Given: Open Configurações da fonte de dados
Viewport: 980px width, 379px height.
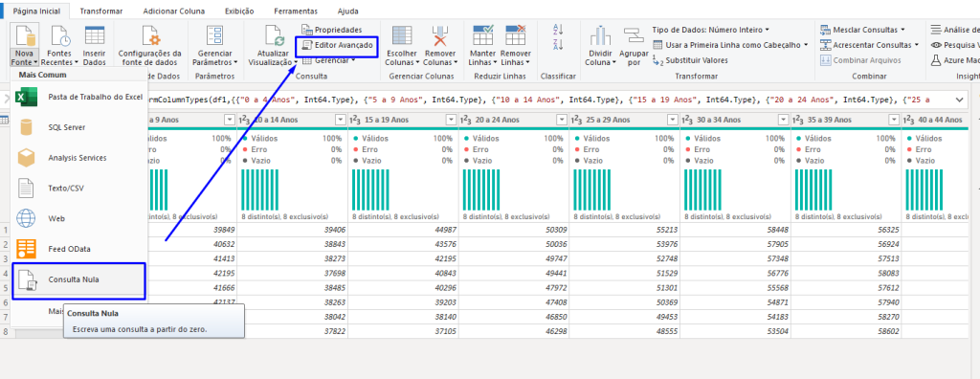Looking at the screenshot, I should coord(150,45).
